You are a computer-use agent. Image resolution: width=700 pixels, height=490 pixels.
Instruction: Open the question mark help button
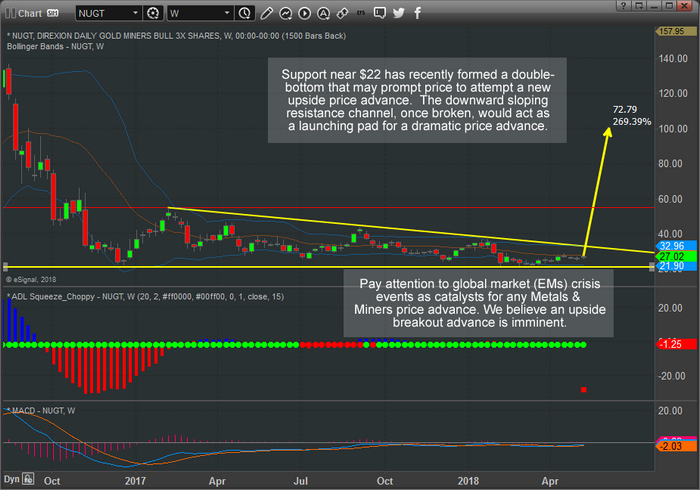[x=624, y=5]
